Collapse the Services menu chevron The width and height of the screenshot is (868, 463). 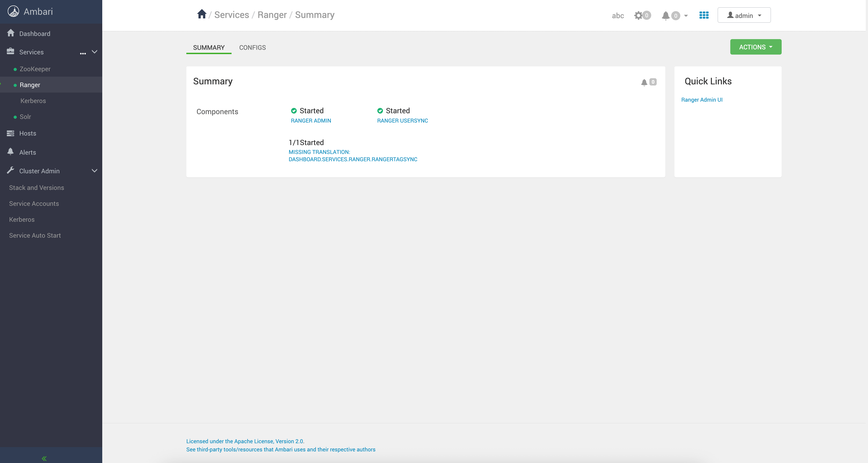[x=95, y=52]
